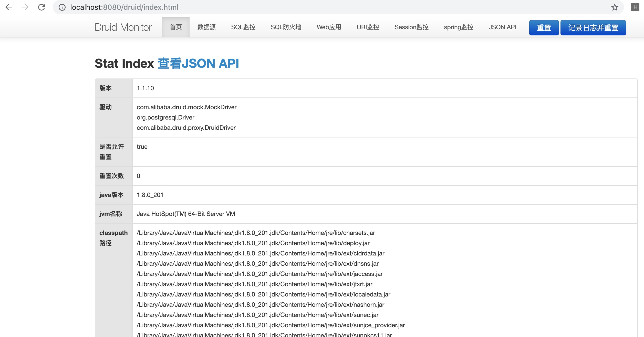This screenshot has height=337, width=644.
Task: Select the cldrdata.jar classpath line
Action: pyautogui.click(x=261, y=253)
